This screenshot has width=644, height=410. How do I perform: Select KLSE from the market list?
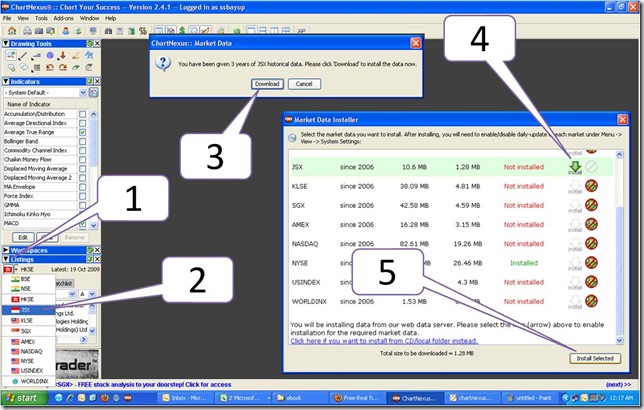pos(28,320)
